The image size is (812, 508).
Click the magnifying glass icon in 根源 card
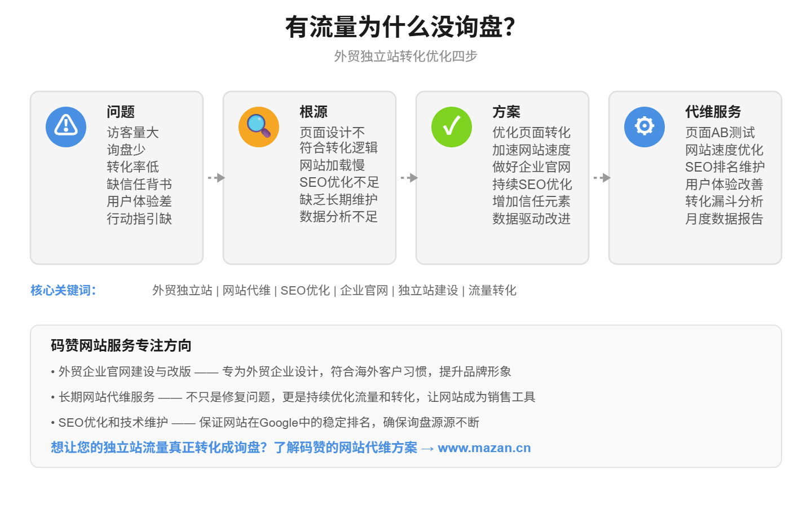coord(259,126)
